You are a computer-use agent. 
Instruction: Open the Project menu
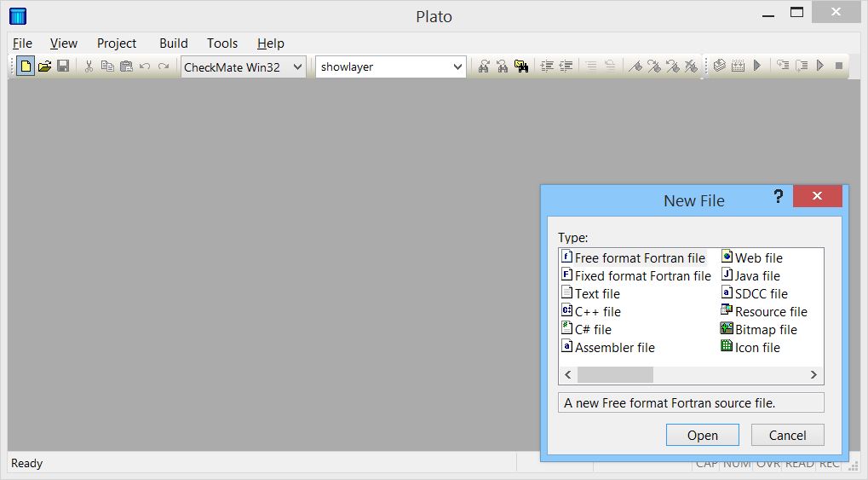pyautogui.click(x=117, y=43)
